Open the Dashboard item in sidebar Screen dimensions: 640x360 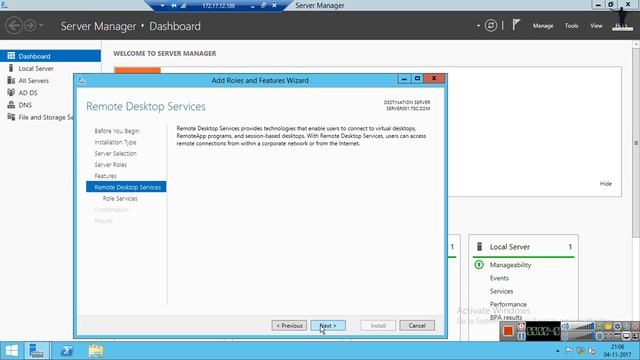click(x=50, y=56)
